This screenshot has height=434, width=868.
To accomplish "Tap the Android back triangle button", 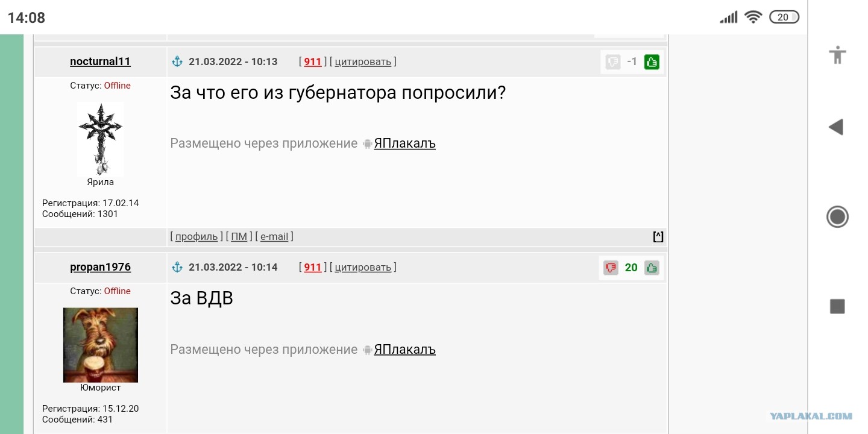I will pos(835,127).
